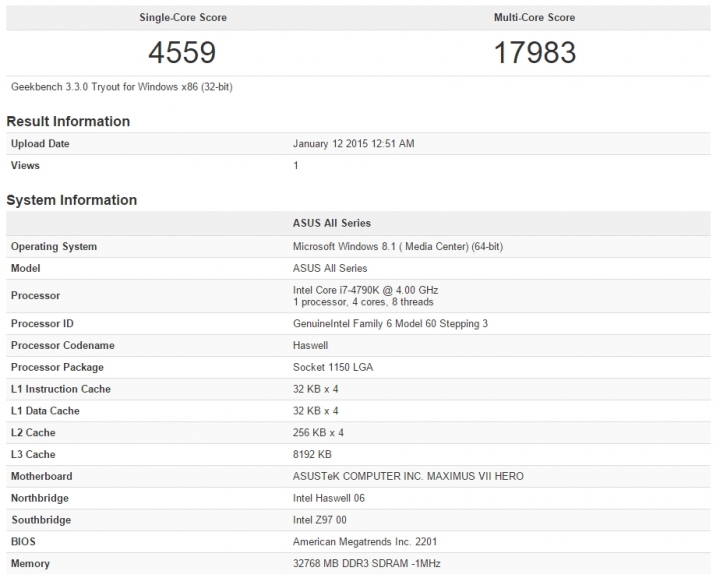
Task: Click the Processor row label
Action: 35,296
